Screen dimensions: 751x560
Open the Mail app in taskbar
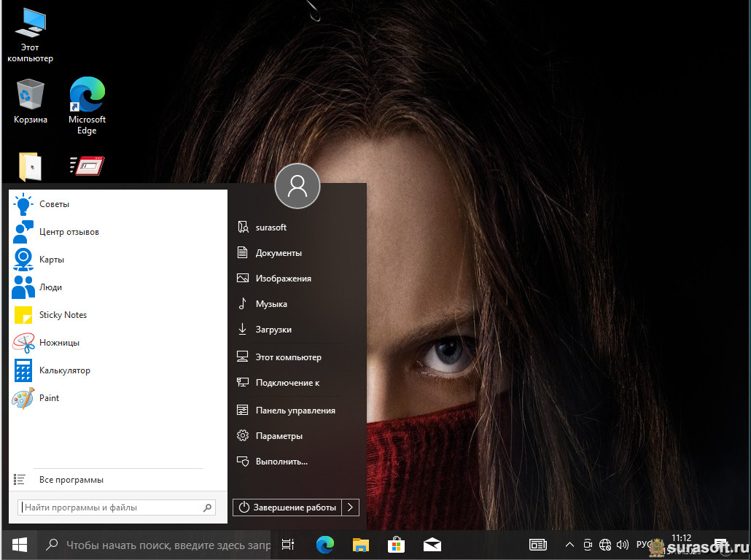click(x=432, y=545)
